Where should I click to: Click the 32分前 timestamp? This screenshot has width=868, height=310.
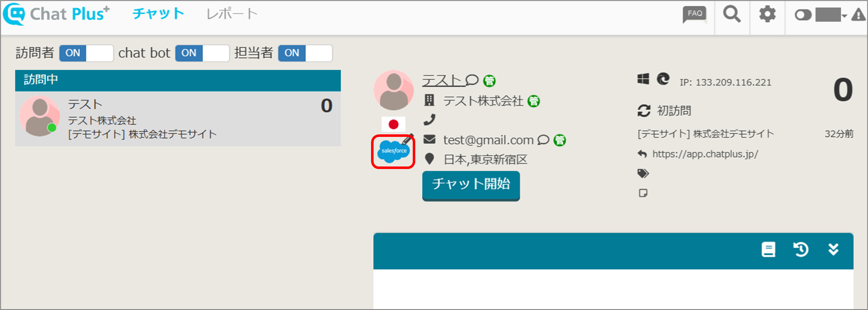(x=839, y=134)
